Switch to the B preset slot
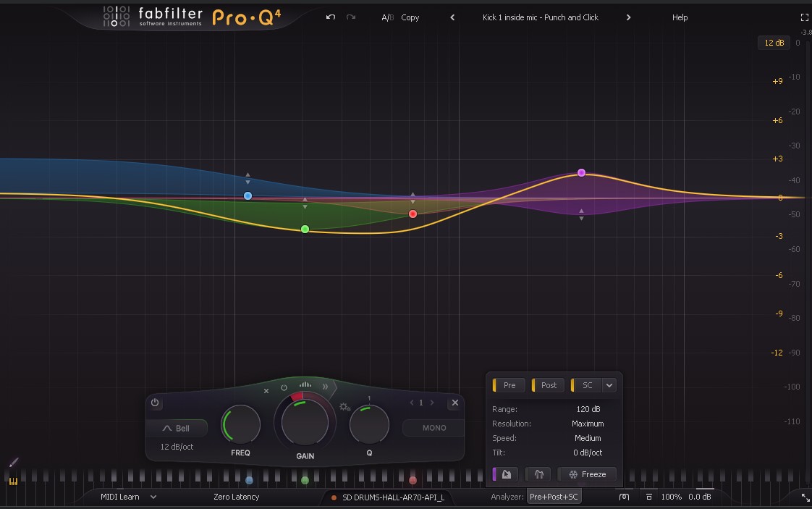 click(392, 17)
